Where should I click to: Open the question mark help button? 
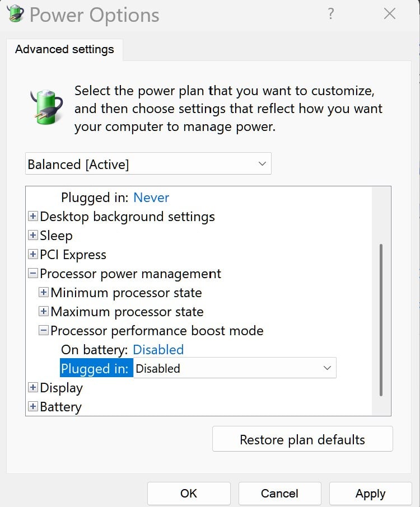(x=330, y=14)
